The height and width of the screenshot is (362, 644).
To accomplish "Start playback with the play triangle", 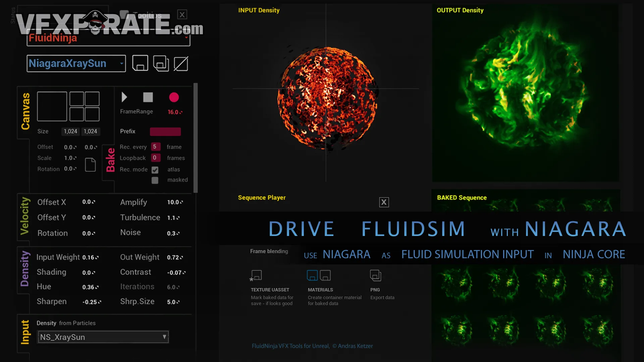I will pos(124,97).
